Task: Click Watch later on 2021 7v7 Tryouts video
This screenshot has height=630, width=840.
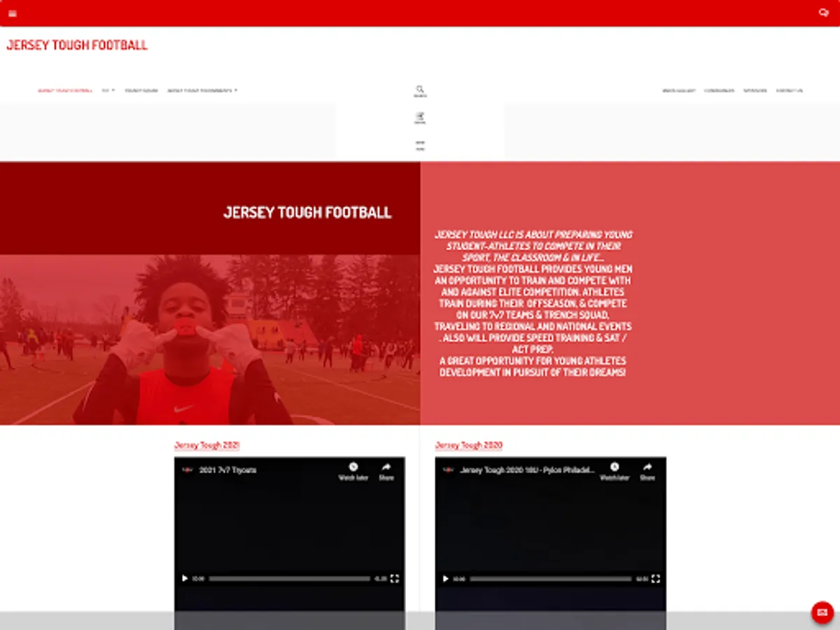Action: pos(353,471)
